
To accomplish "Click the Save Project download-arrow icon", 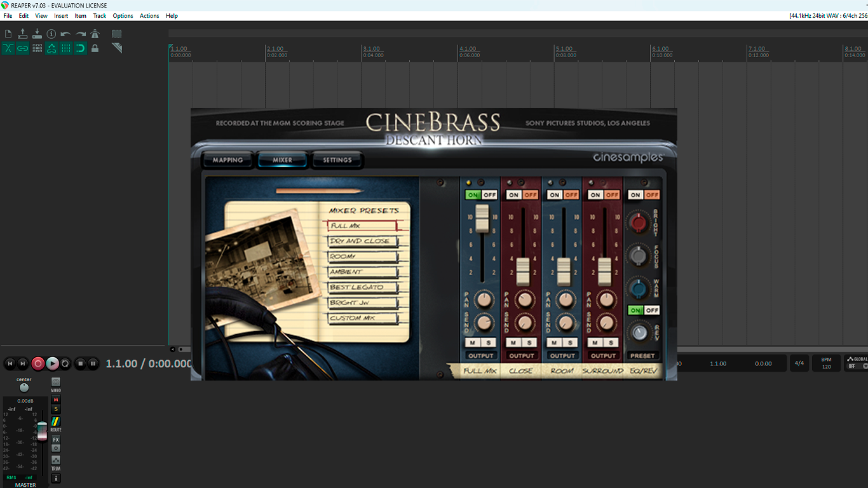I will point(37,34).
